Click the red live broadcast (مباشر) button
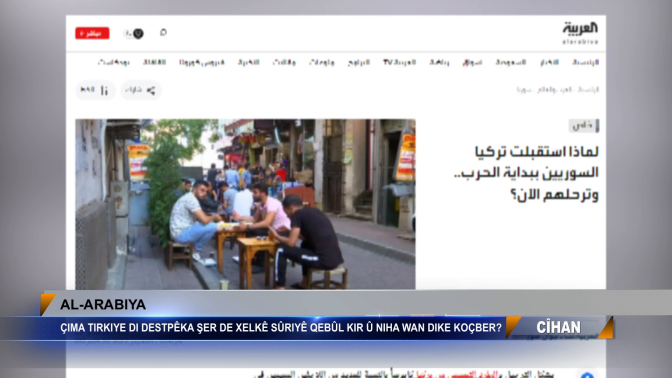Image resolution: width=672 pixels, height=378 pixels. [92, 33]
